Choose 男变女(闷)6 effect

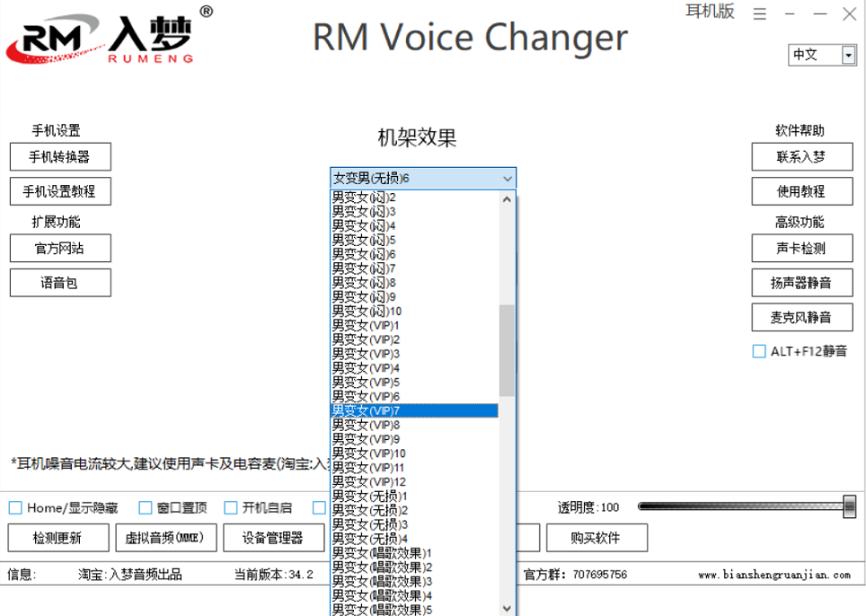[415, 254]
